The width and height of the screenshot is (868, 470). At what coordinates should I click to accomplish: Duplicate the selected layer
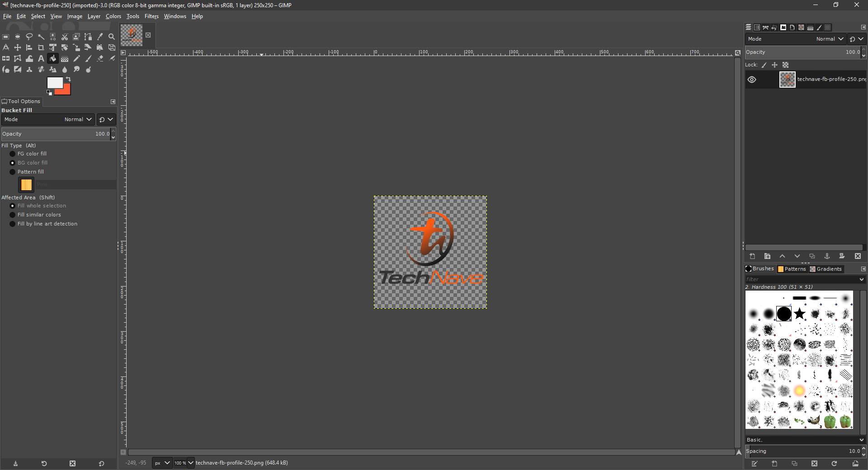pyautogui.click(x=812, y=256)
